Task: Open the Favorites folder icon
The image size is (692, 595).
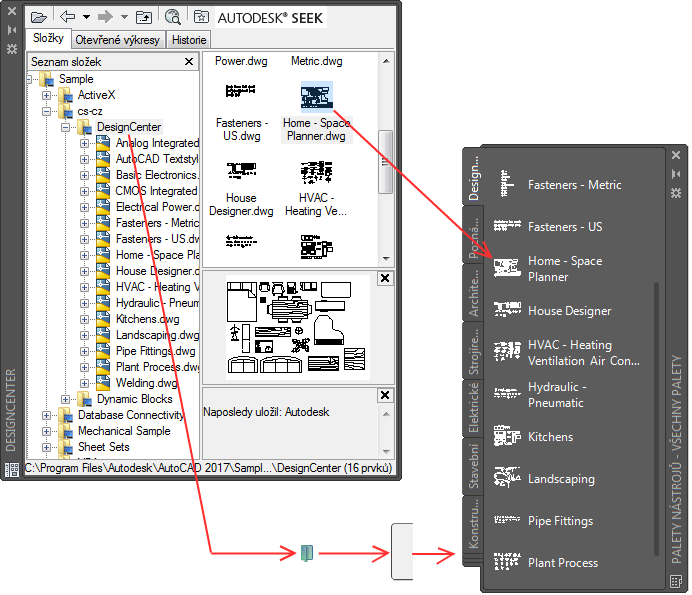Action: tap(201, 17)
